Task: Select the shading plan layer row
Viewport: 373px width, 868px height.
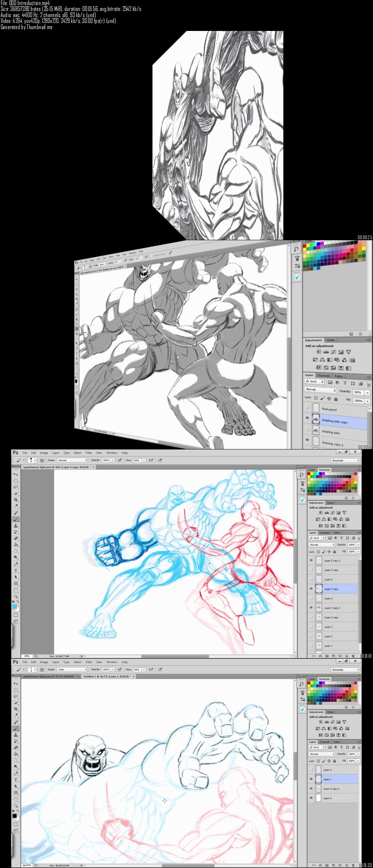Action: [x=335, y=432]
